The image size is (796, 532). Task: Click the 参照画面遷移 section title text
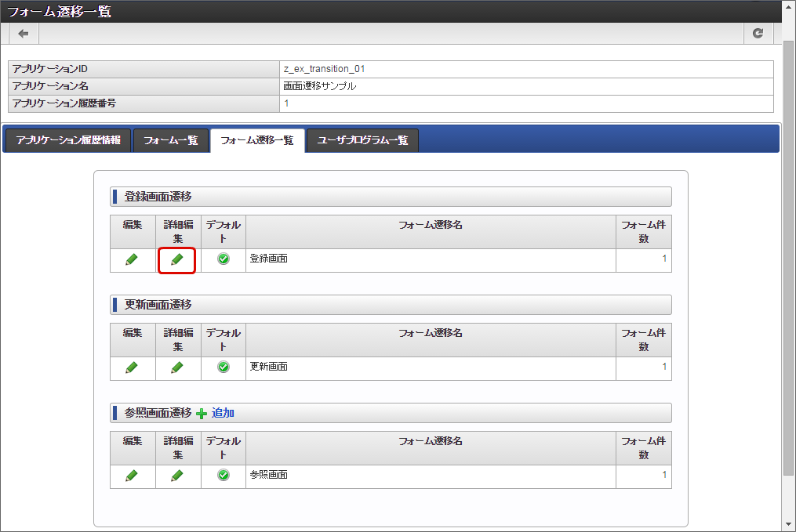tap(158, 413)
